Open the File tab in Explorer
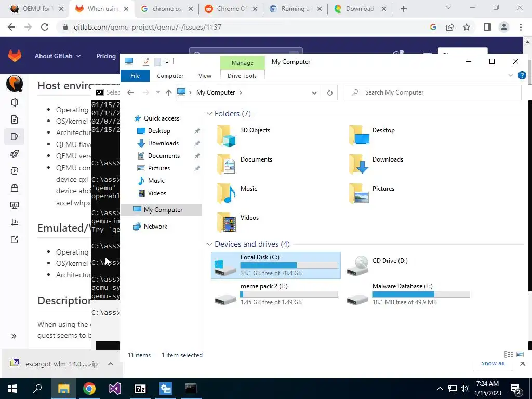 click(135, 76)
